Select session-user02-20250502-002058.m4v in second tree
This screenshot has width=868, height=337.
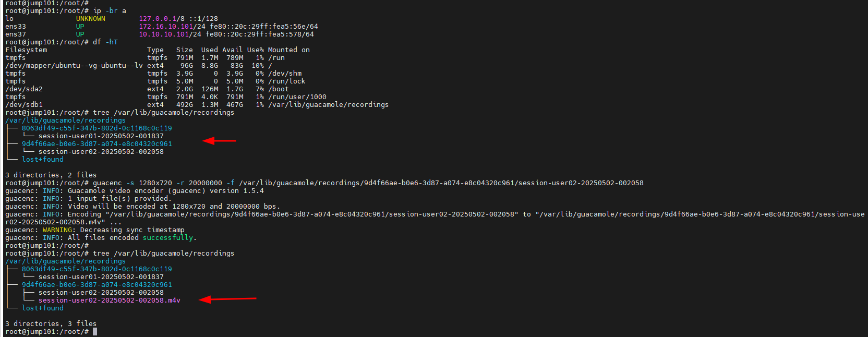109,300
